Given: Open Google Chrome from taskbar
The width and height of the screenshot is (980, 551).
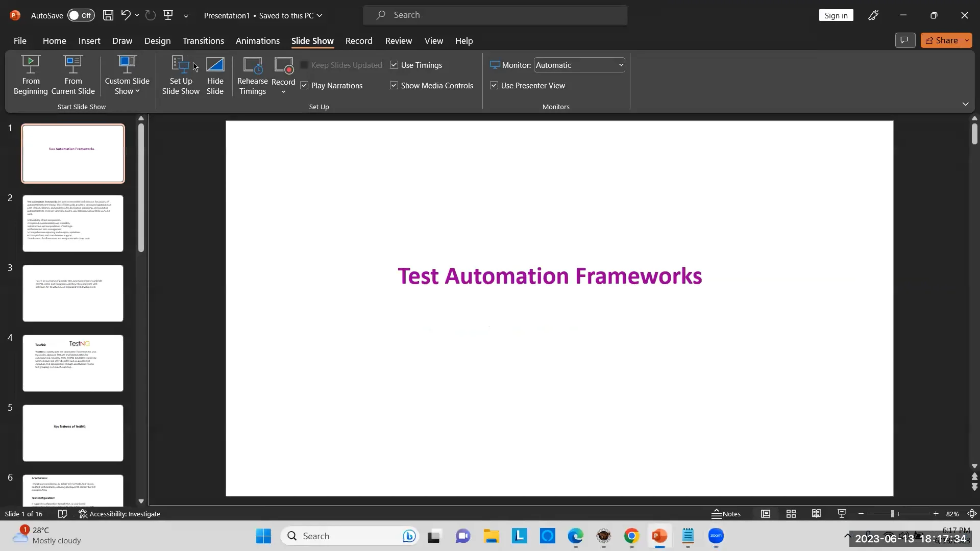Looking at the screenshot, I should (x=631, y=536).
